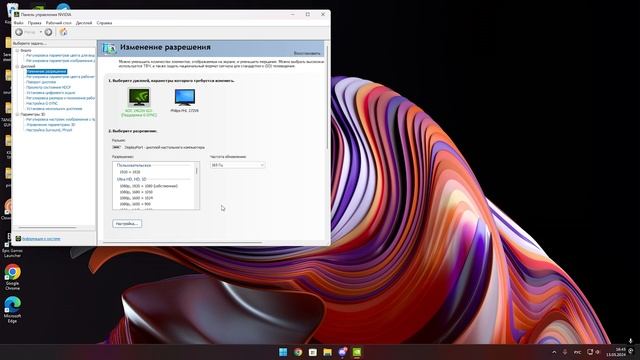Choose 1080p, 1680 × 1050 resolution
Viewport: 640px width, 360px height.
(x=136, y=192)
